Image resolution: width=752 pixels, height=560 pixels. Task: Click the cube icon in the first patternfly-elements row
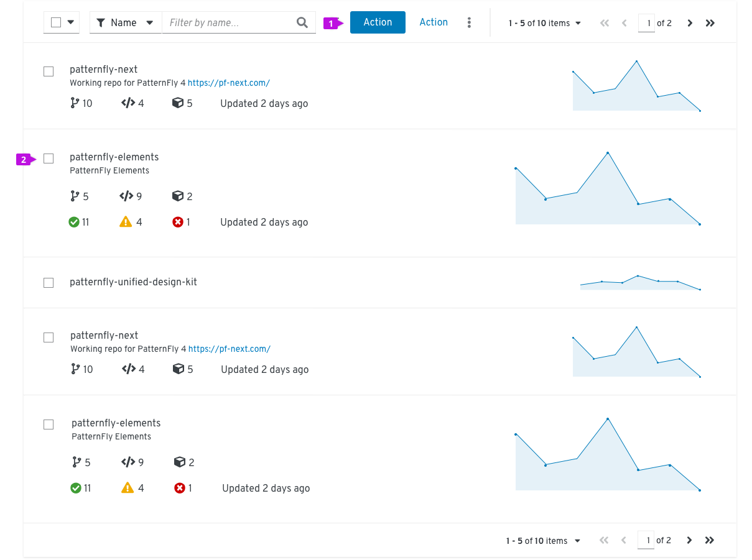tap(178, 196)
